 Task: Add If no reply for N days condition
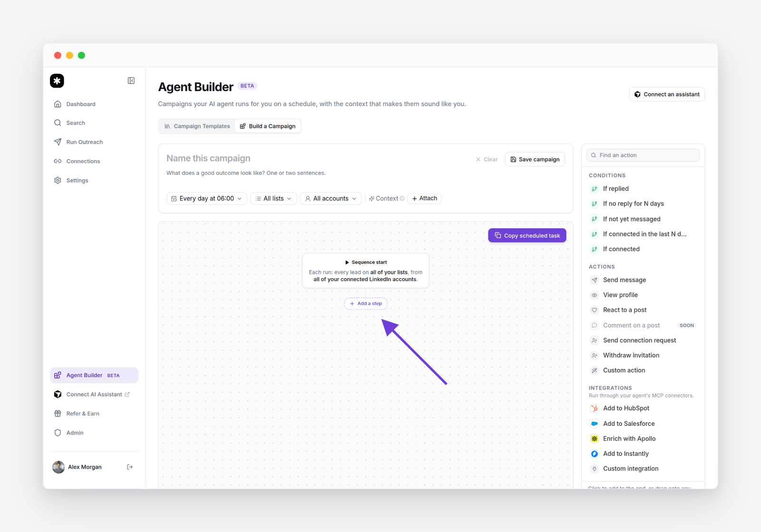[x=643, y=203]
